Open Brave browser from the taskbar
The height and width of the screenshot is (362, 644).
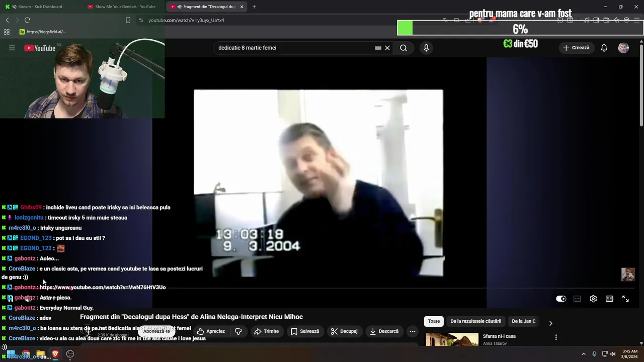tap(55, 354)
